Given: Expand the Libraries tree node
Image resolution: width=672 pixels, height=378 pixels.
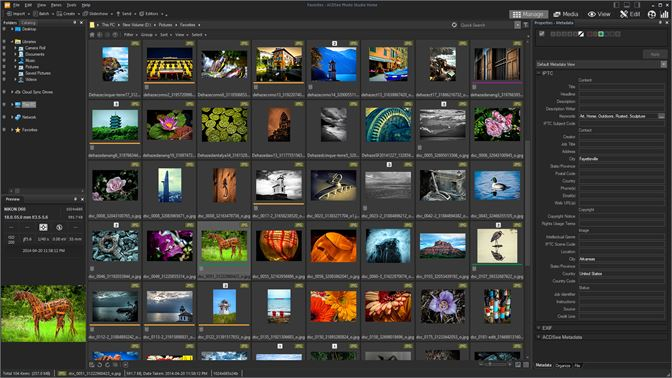Looking at the screenshot, I should (x=12, y=42).
